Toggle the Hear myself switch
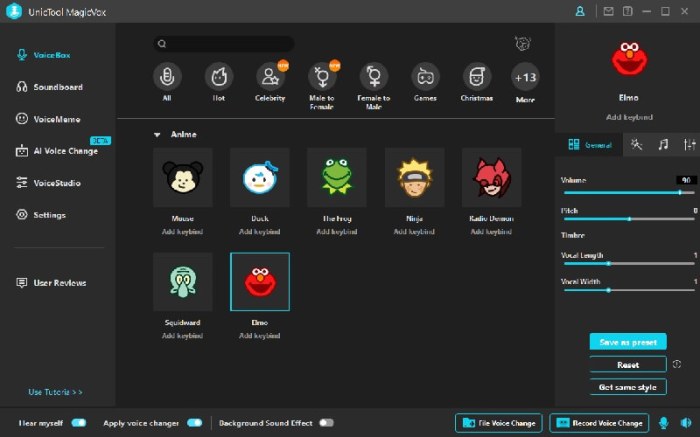The height and width of the screenshot is (437, 700). click(78, 423)
